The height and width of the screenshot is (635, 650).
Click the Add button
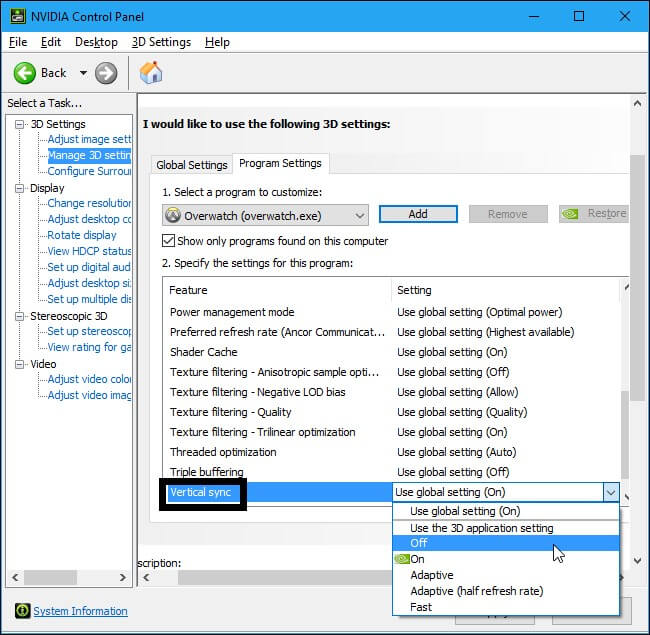418,214
